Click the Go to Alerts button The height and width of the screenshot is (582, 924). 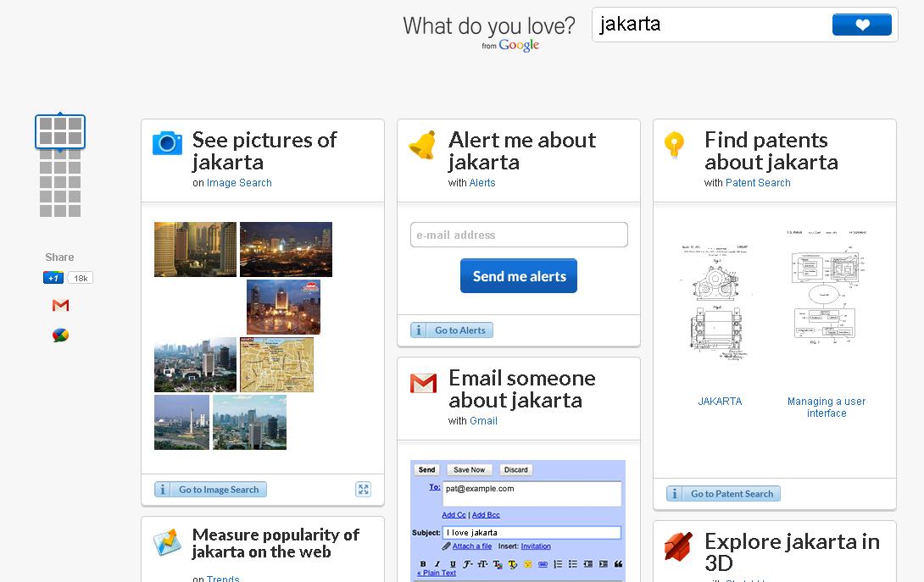[x=452, y=330]
